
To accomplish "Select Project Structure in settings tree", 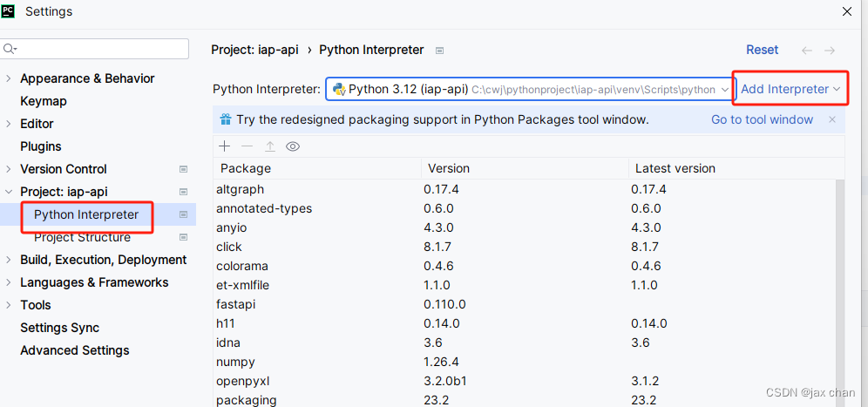I will (x=82, y=237).
